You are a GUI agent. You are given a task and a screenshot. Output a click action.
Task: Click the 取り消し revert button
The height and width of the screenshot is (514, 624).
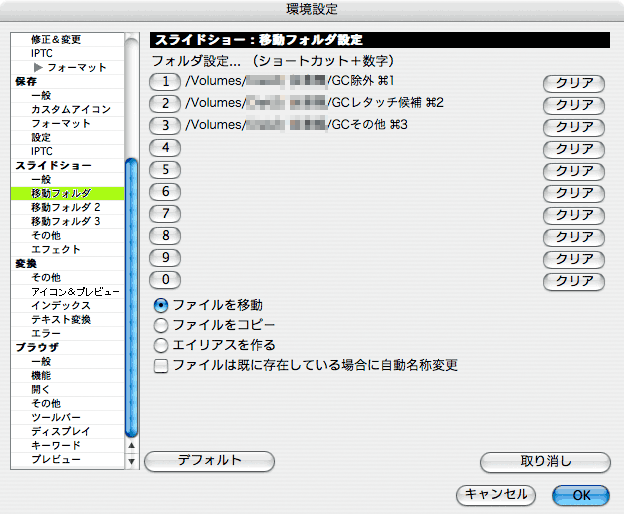(x=545, y=461)
